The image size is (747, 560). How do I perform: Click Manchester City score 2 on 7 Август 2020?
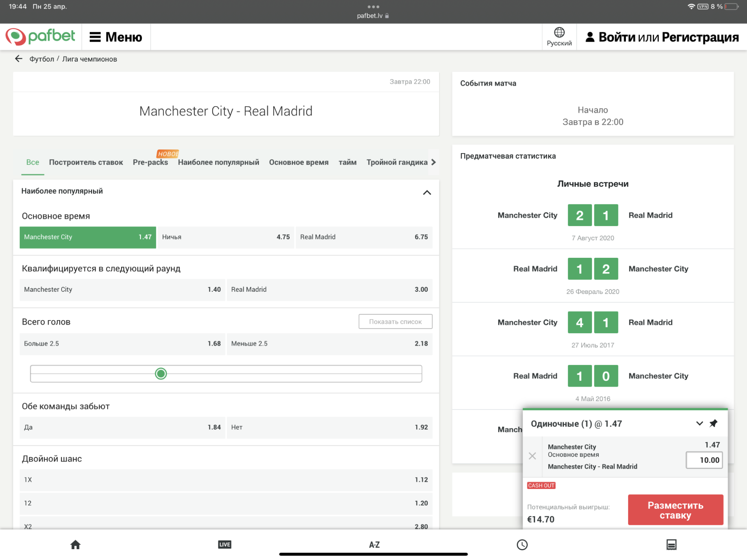coord(580,215)
